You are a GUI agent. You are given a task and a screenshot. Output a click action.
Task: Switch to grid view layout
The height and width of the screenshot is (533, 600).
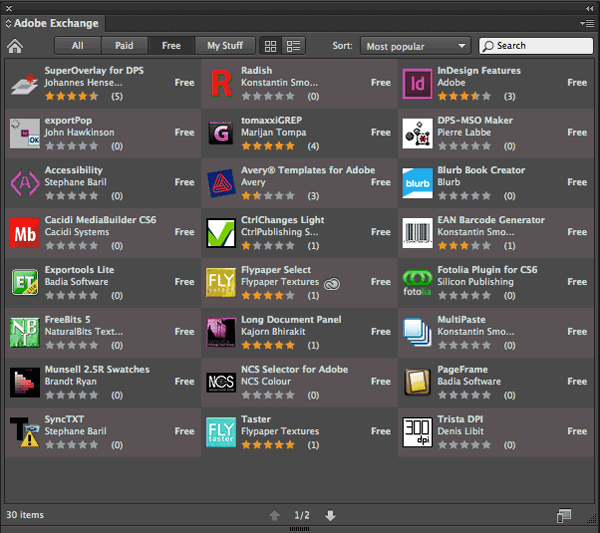coord(271,46)
